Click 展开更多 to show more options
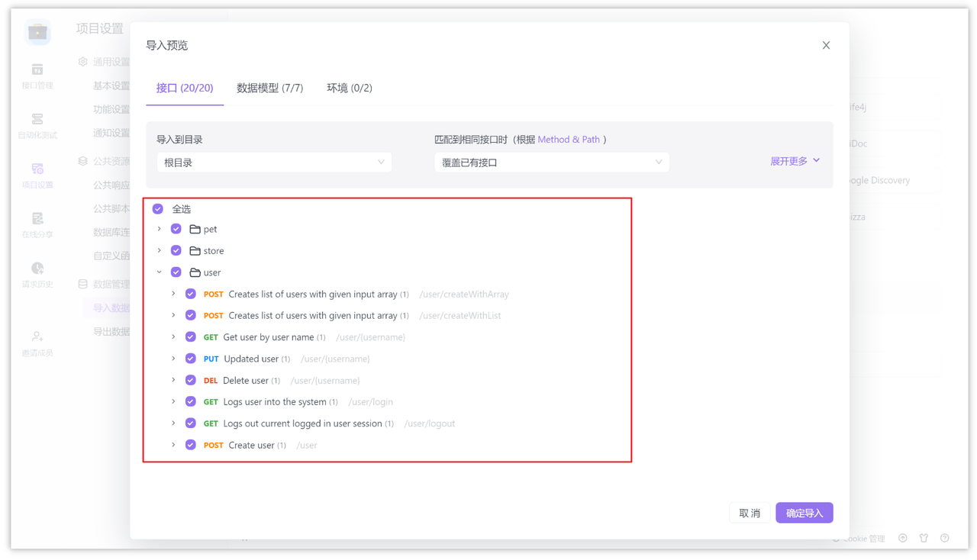This screenshot has width=977, height=560. point(789,161)
